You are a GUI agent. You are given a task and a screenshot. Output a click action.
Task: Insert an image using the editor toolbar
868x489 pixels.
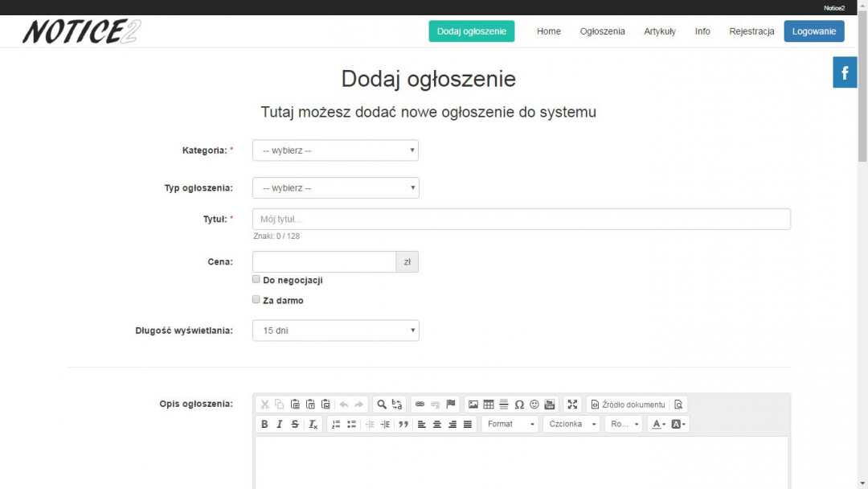(x=473, y=405)
